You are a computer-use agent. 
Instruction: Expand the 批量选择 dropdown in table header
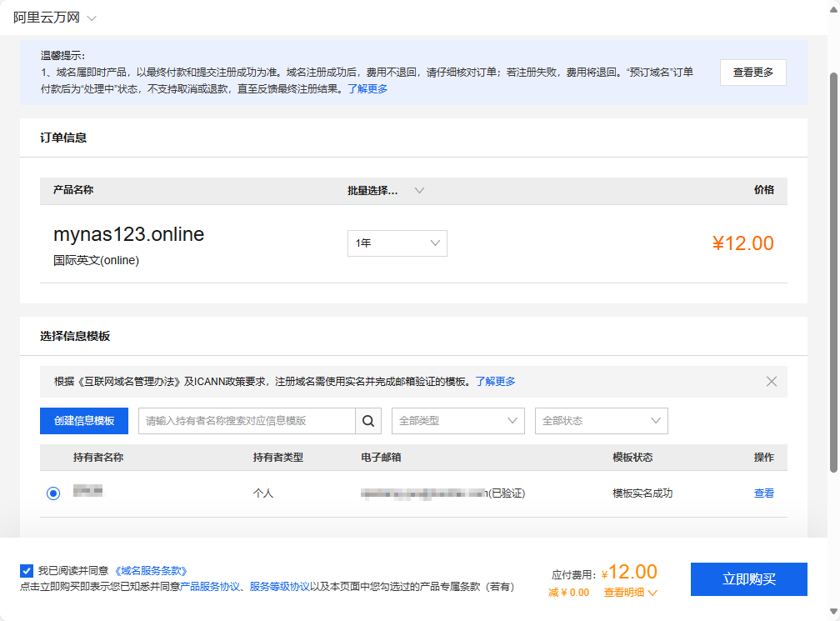click(386, 190)
